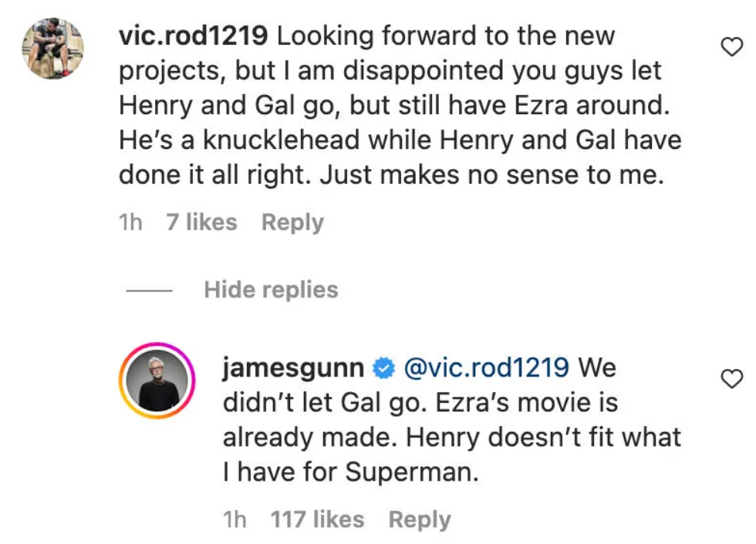Click the 1h timestamp next to 7 likes
Viewport: 756px width, 544px height.
130,222
